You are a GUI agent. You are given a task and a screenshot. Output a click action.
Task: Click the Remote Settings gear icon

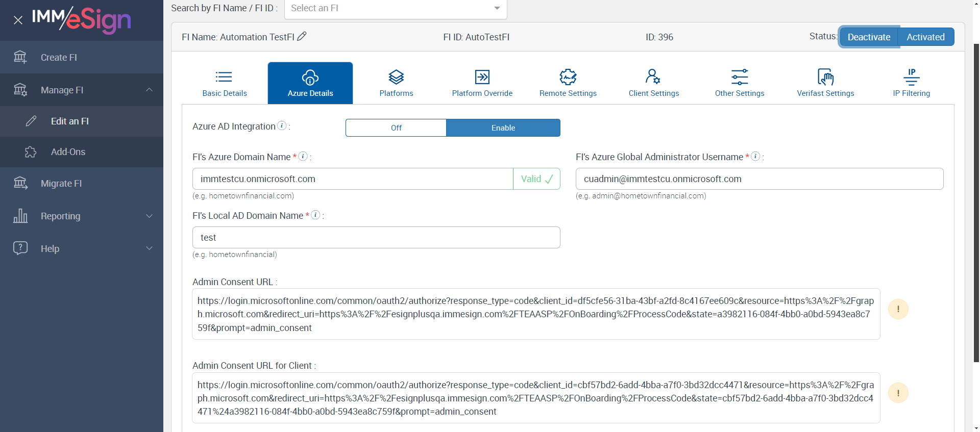coord(568,77)
